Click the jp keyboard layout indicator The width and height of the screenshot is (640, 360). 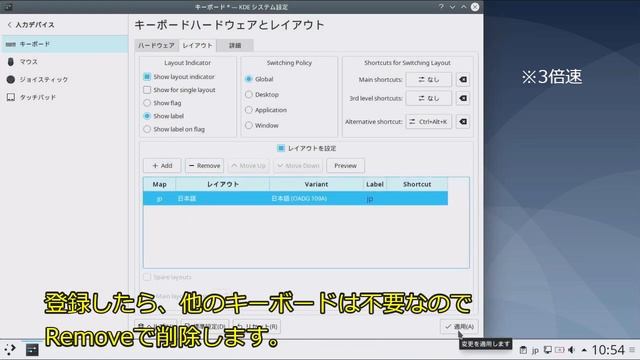(535, 350)
